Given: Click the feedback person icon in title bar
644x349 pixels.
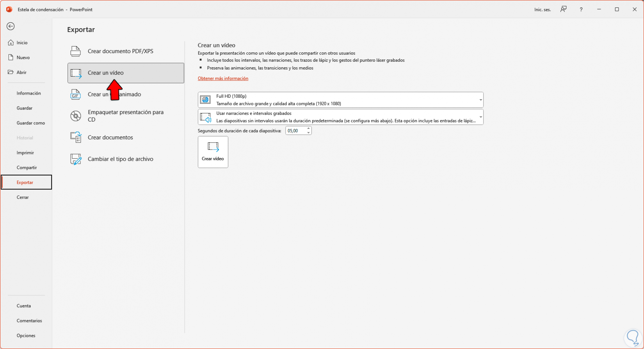Looking at the screenshot, I should coord(563,9).
